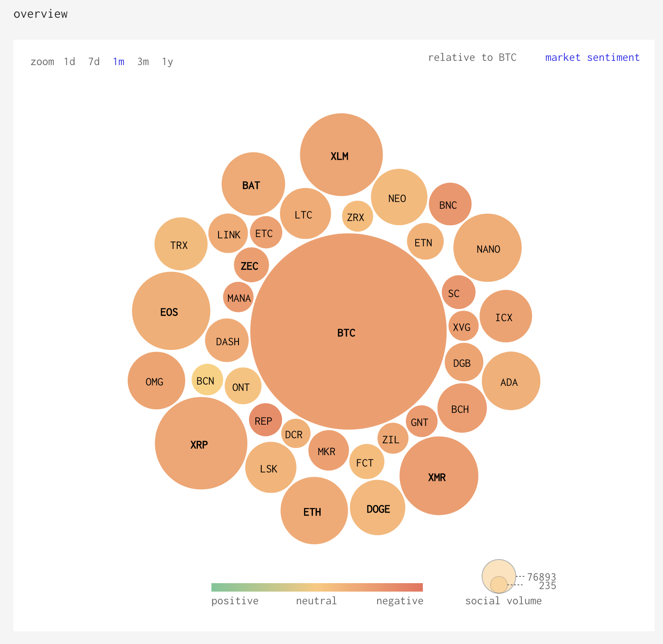Click the ETH bubble
Image resolution: width=663 pixels, height=644 pixels.
[314, 510]
